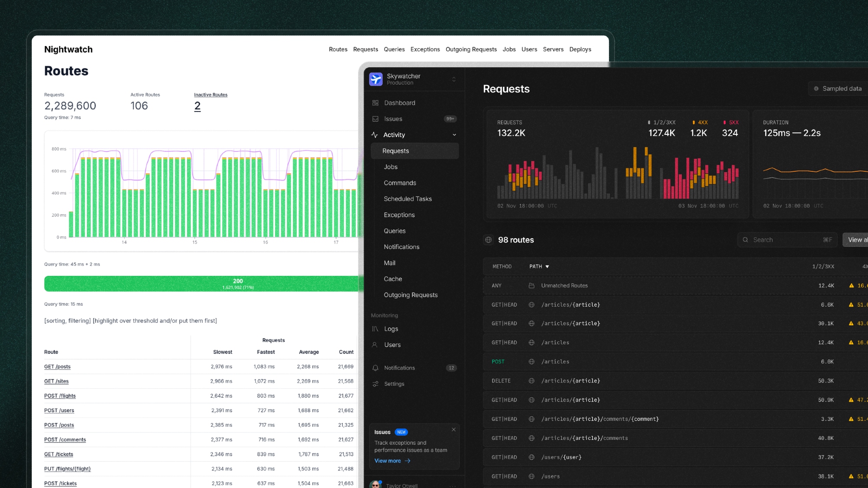Select Scheduled Tasks in Activity menu
The image size is (868, 488).
[408, 199]
